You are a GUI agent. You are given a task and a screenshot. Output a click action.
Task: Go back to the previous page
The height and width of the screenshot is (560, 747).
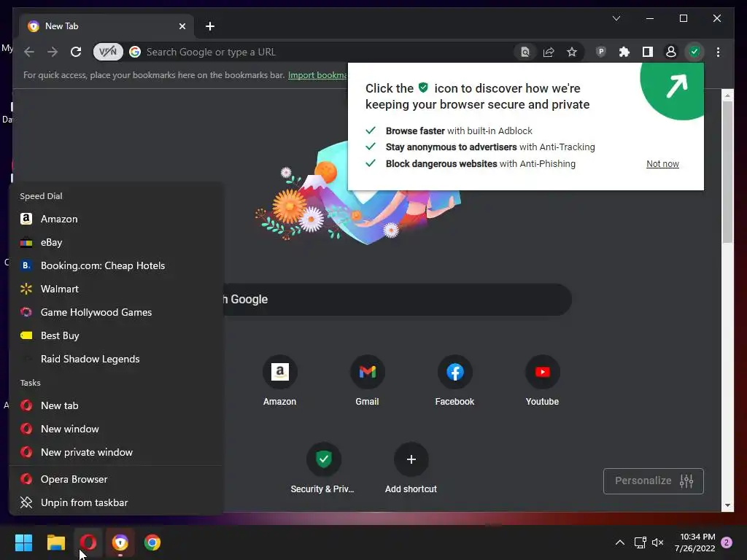coord(29,52)
